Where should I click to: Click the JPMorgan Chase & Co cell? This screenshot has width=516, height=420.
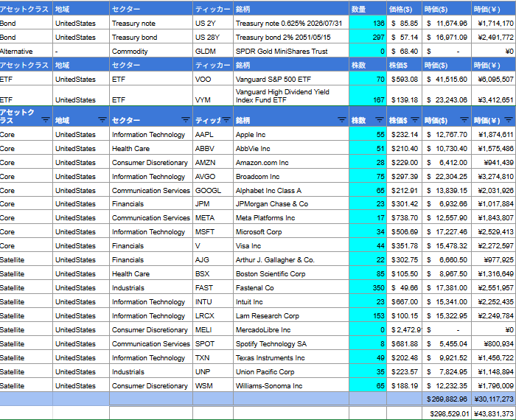pos(291,204)
